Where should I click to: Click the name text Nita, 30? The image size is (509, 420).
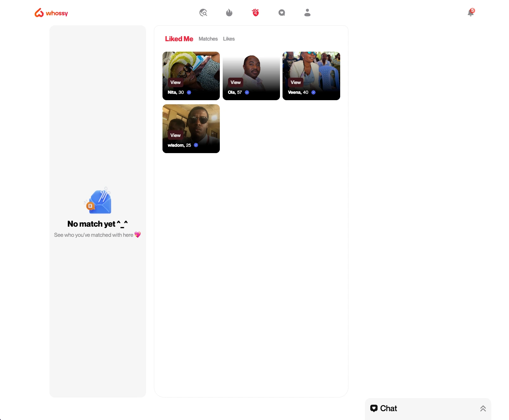pyautogui.click(x=176, y=92)
